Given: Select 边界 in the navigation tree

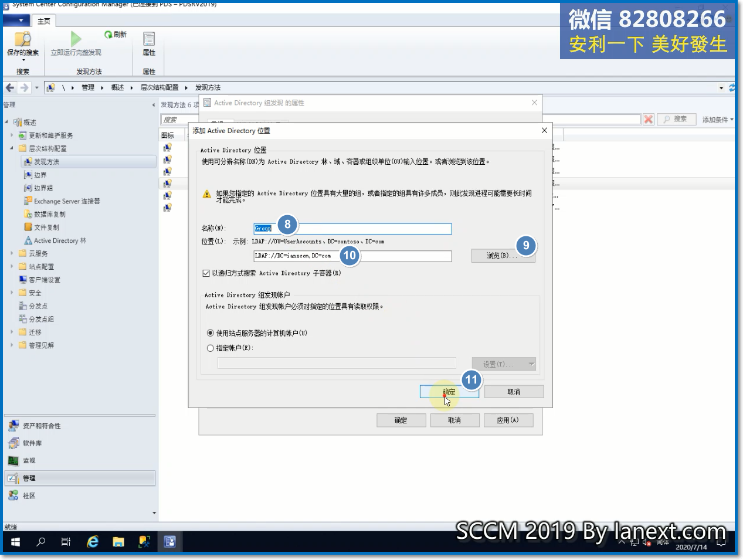Looking at the screenshot, I should point(40,175).
